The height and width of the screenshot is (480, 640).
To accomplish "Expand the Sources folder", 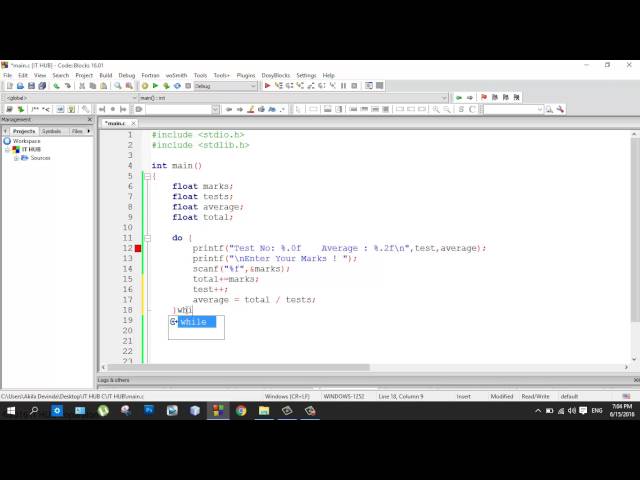I will point(16,158).
